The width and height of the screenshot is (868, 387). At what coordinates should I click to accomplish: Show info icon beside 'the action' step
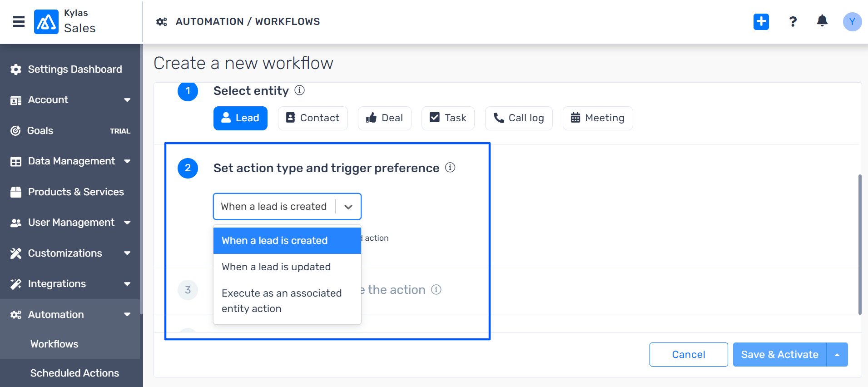coord(436,289)
